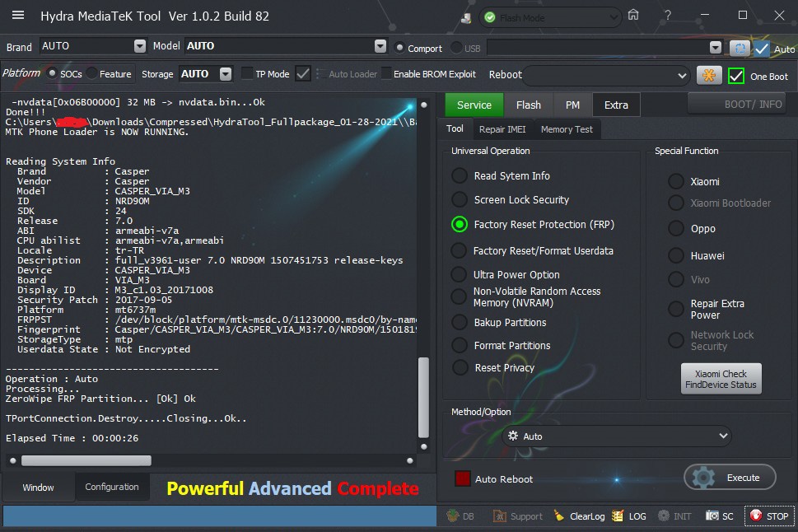Screen dimensions: 798x532
Task: Select Bakup Partitions option
Action: click(x=459, y=322)
